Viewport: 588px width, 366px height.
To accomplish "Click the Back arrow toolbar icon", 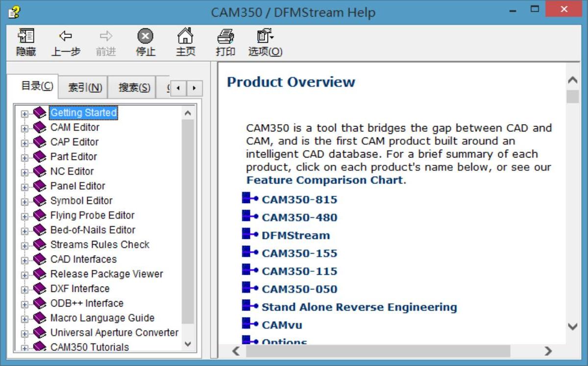I will [65, 36].
